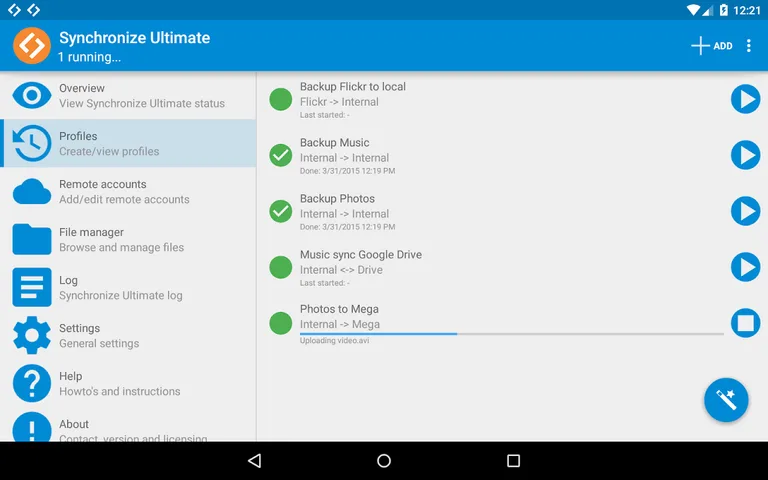Tap the Synchronize Ultimate app logo

[31, 46]
